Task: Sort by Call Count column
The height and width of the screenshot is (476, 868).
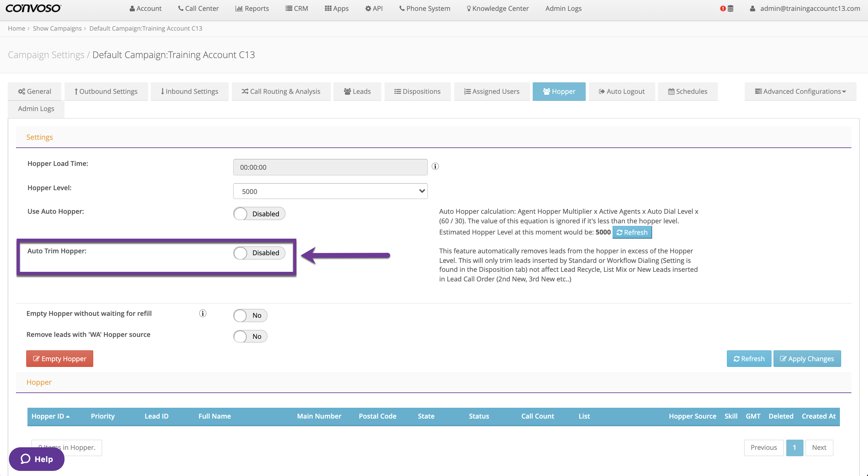Action: point(537,416)
